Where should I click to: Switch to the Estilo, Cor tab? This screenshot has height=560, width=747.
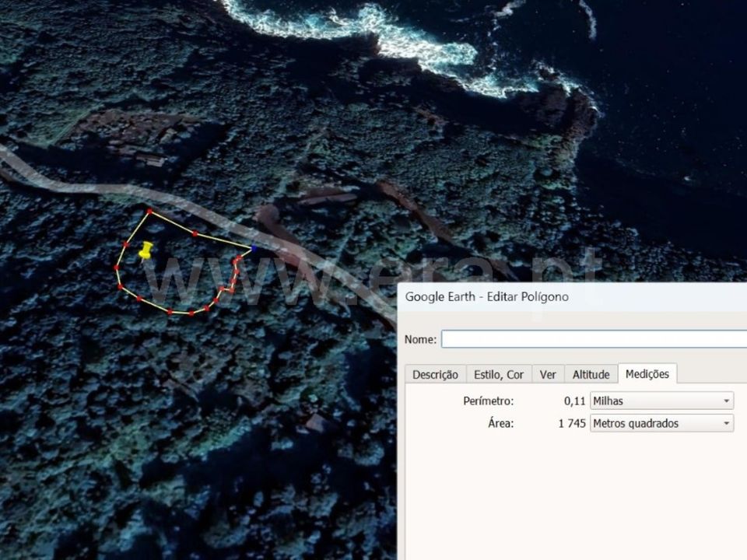499,374
